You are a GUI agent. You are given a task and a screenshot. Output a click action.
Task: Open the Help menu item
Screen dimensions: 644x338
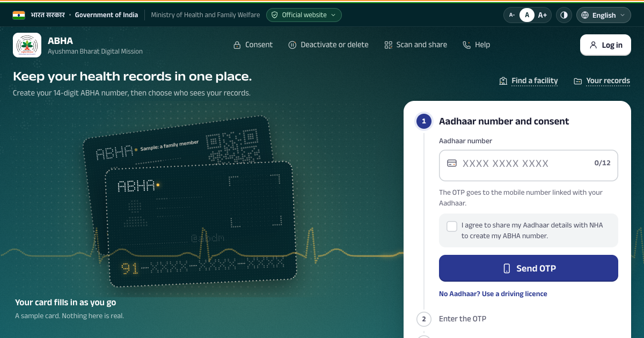tap(477, 45)
